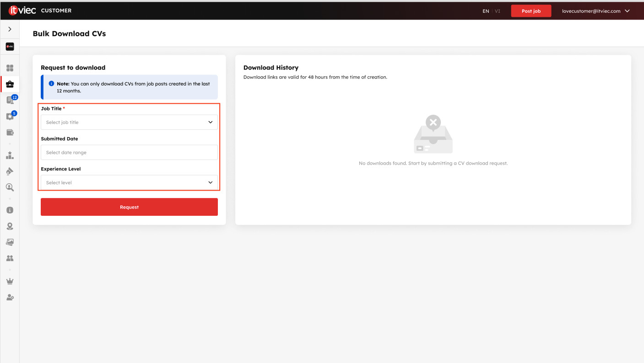Click the Bulk Download CVs heading

pyautogui.click(x=69, y=33)
